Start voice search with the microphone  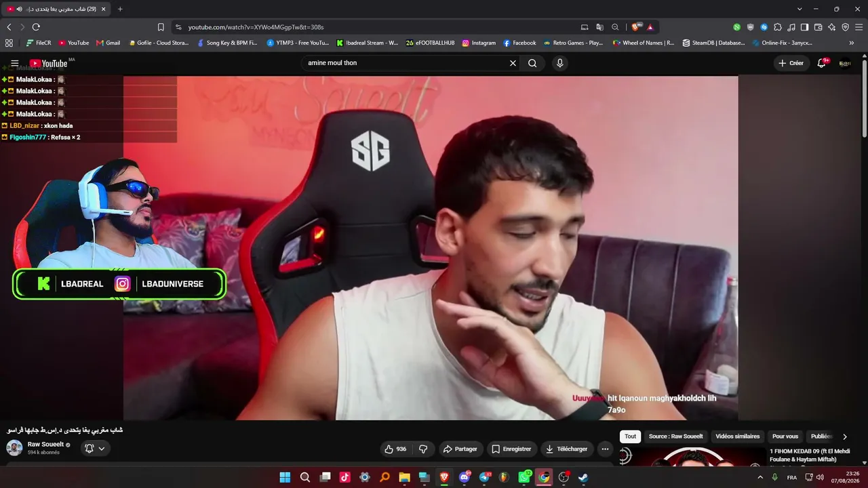coord(559,63)
